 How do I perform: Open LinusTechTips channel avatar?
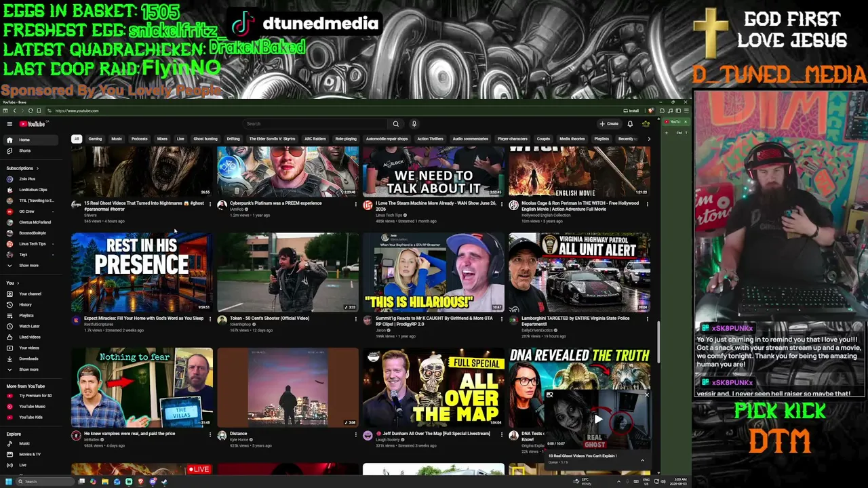(368, 205)
